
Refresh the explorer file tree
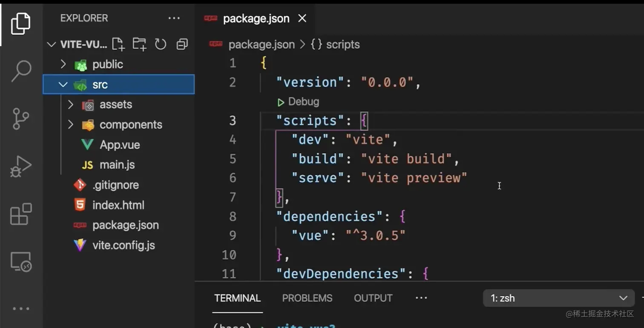161,44
